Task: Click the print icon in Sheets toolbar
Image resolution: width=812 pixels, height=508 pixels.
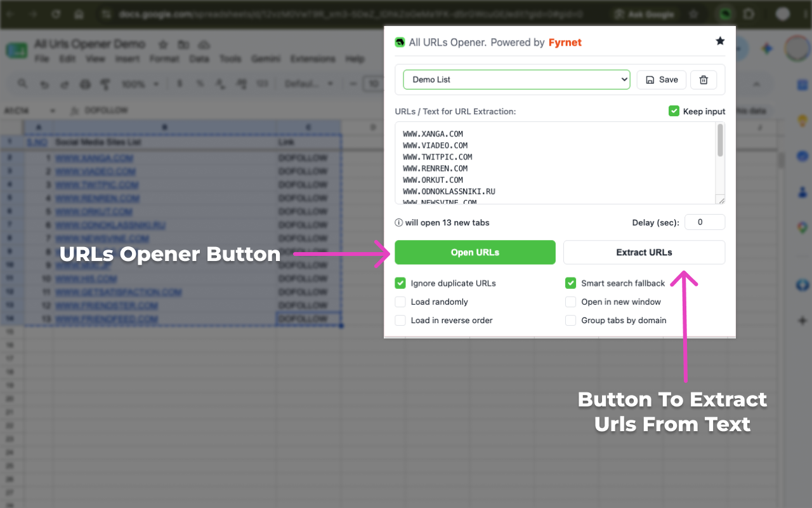Action: tap(85, 84)
